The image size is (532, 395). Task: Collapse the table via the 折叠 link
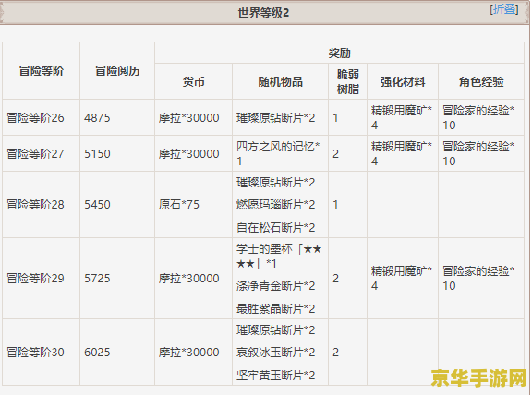504,9
